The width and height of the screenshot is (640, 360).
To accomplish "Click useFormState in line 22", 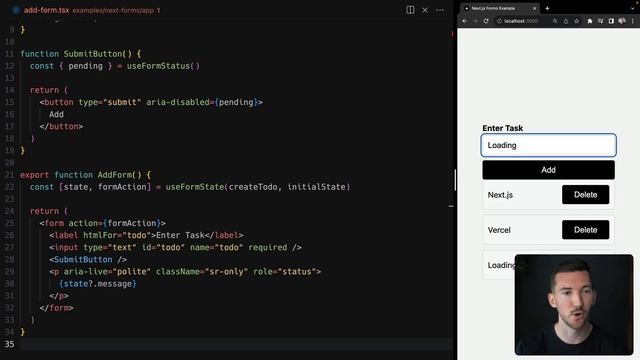I will click(x=195, y=187).
